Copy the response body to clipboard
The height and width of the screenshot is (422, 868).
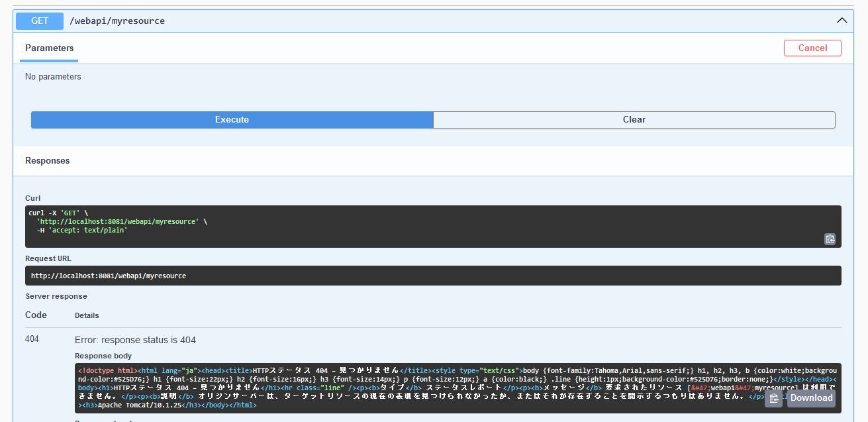pos(773,398)
